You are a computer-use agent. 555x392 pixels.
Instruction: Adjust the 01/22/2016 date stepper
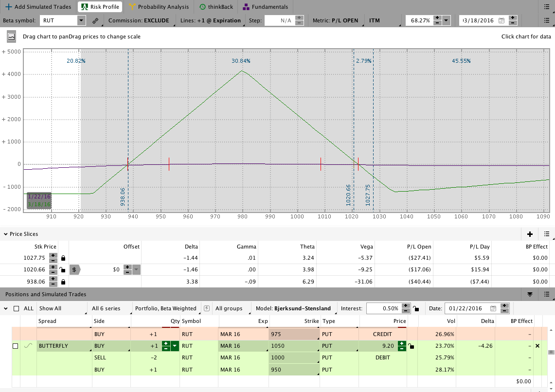pyautogui.click(x=504, y=308)
